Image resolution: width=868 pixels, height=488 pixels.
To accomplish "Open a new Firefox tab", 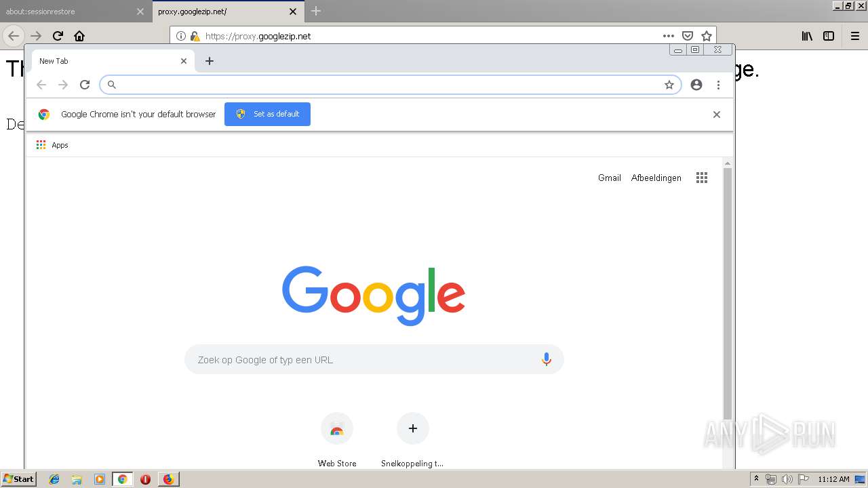I will (316, 11).
